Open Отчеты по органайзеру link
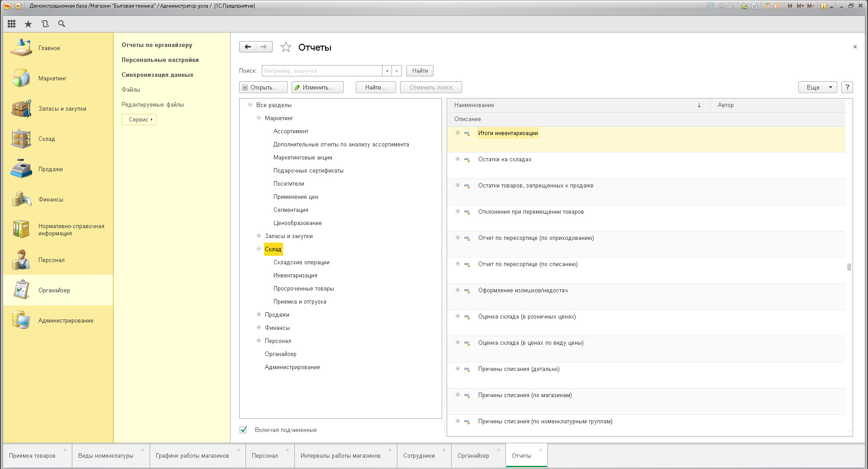This screenshot has width=868, height=469. [157, 45]
